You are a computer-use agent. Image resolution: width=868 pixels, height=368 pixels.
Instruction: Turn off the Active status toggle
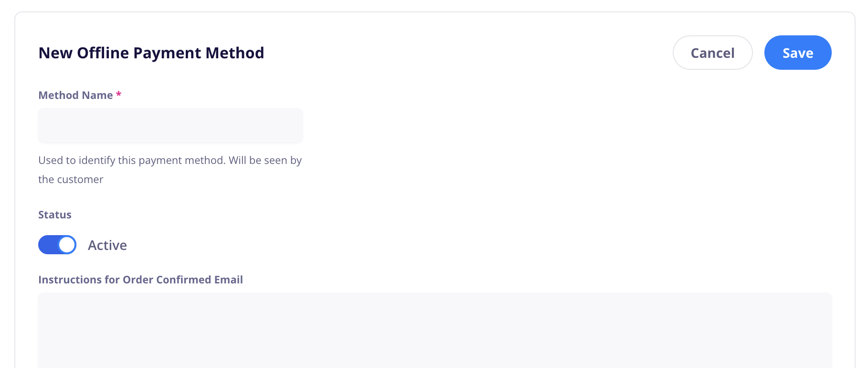(57, 245)
